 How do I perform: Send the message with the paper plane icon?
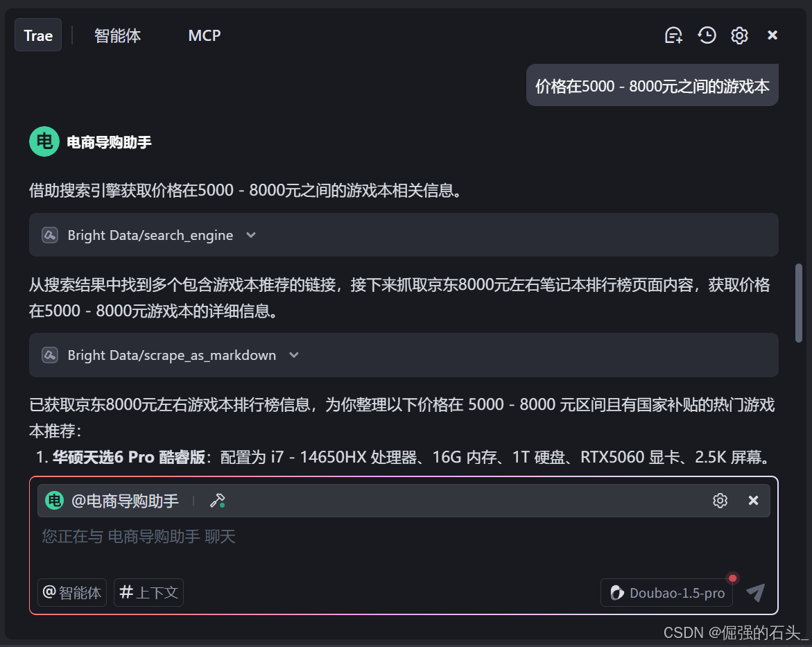pyautogui.click(x=756, y=593)
